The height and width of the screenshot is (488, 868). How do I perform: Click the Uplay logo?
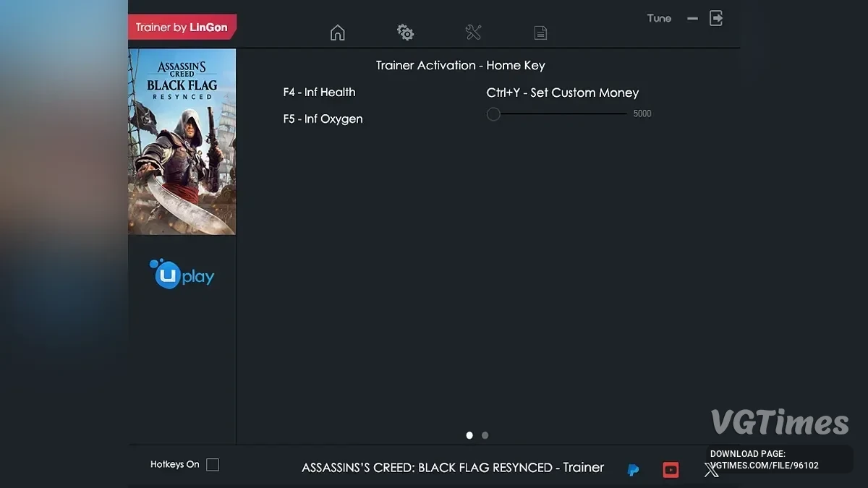[x=182, y=275]
